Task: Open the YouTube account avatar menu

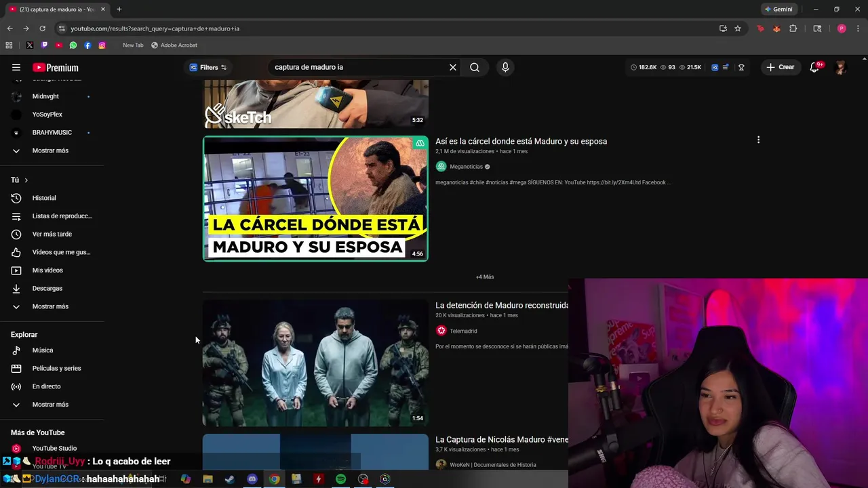Action: 841,67
